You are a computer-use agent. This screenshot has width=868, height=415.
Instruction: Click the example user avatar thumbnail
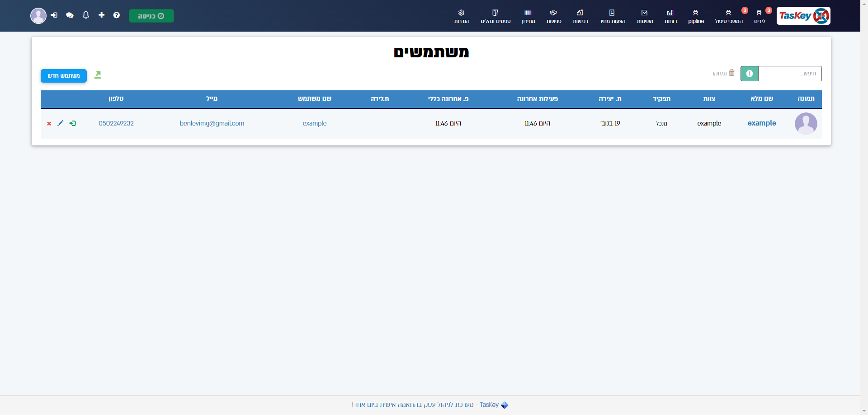click(x=806, y=124)
